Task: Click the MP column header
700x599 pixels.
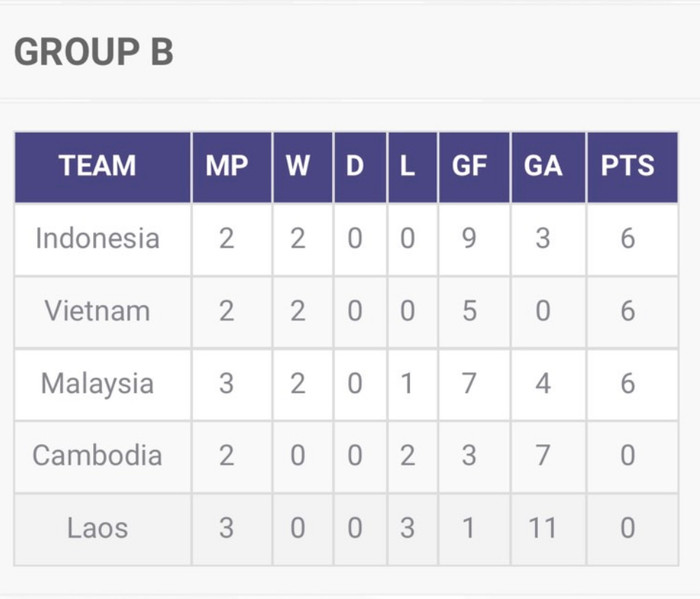Action: point(227,166)
